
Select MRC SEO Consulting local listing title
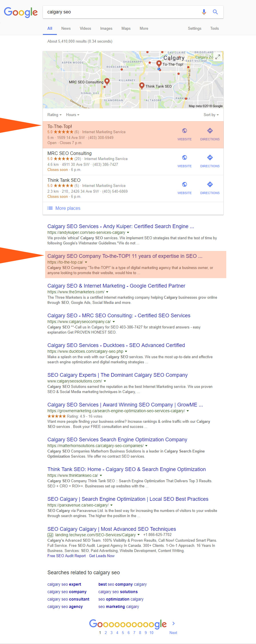point(69,153)
